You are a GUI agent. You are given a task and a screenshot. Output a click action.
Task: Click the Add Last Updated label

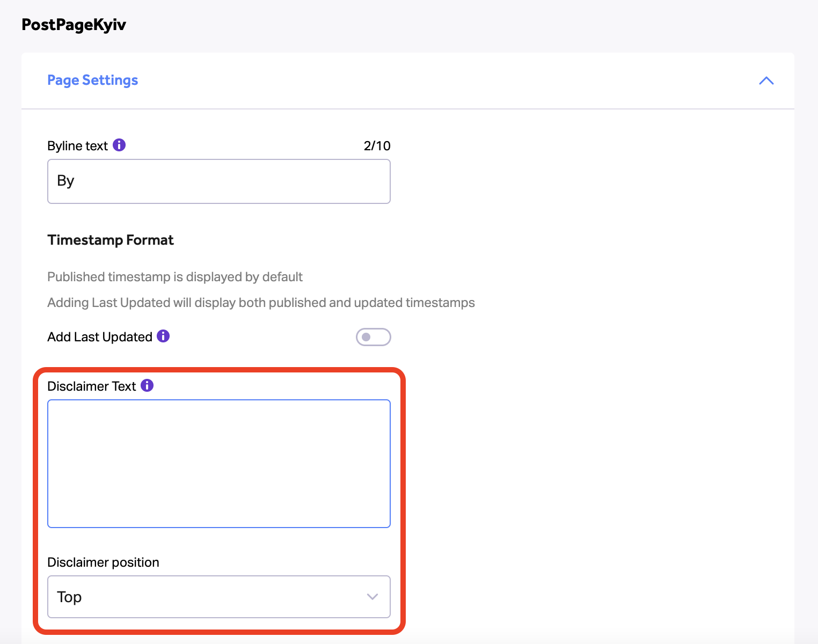tap(100, 337)
